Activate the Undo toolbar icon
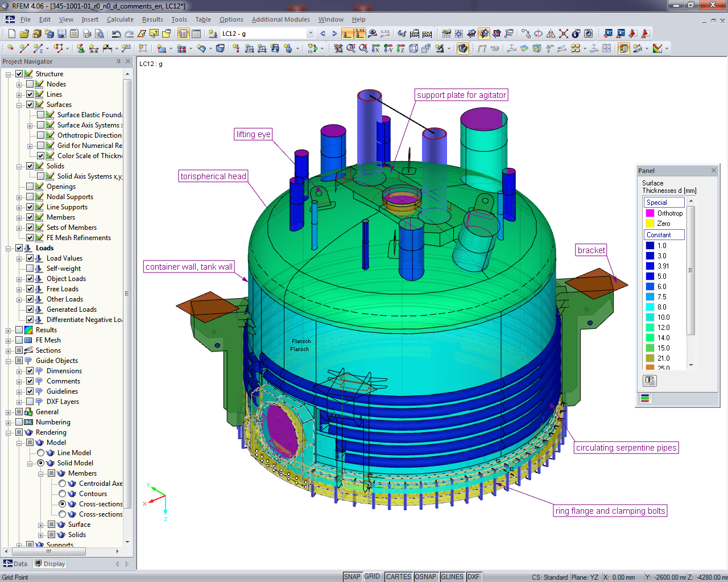Viewport: 728px width, 582px height. [x=117, y=33]
